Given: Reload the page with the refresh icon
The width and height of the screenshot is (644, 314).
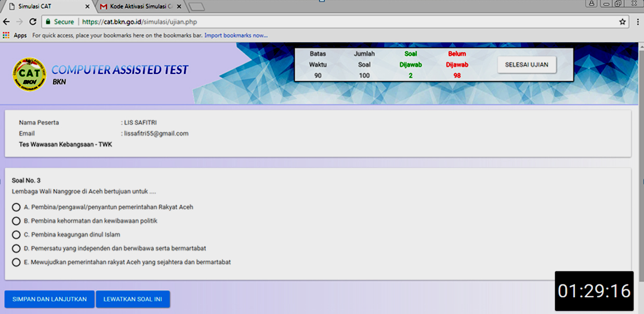Looking at the screenshot, I should pyautogui.click(x=33, y=22).
